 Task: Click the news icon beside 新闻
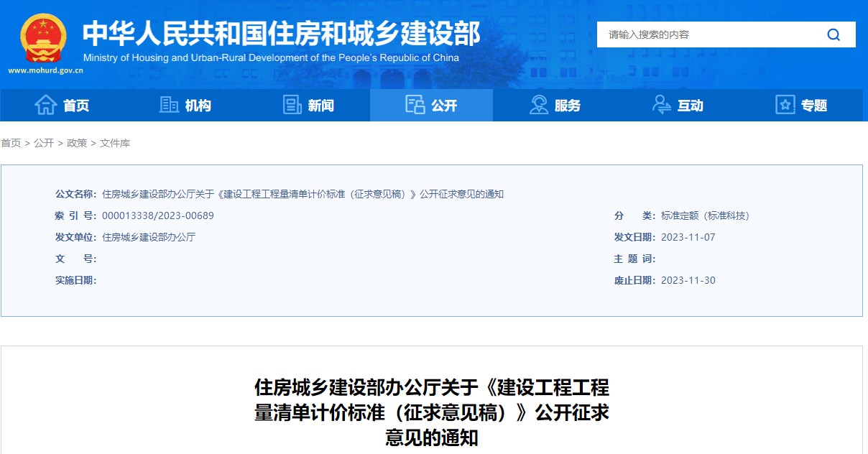291,105
